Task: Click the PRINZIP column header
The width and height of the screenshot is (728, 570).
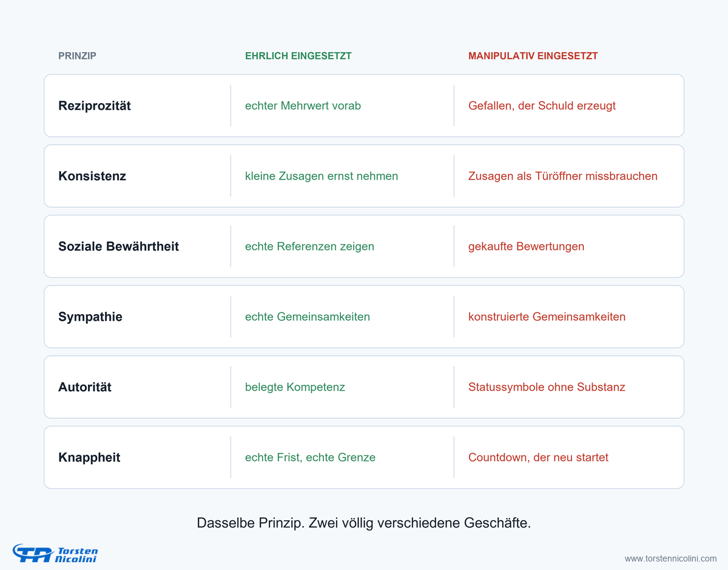Action: (x=77, y=56)
